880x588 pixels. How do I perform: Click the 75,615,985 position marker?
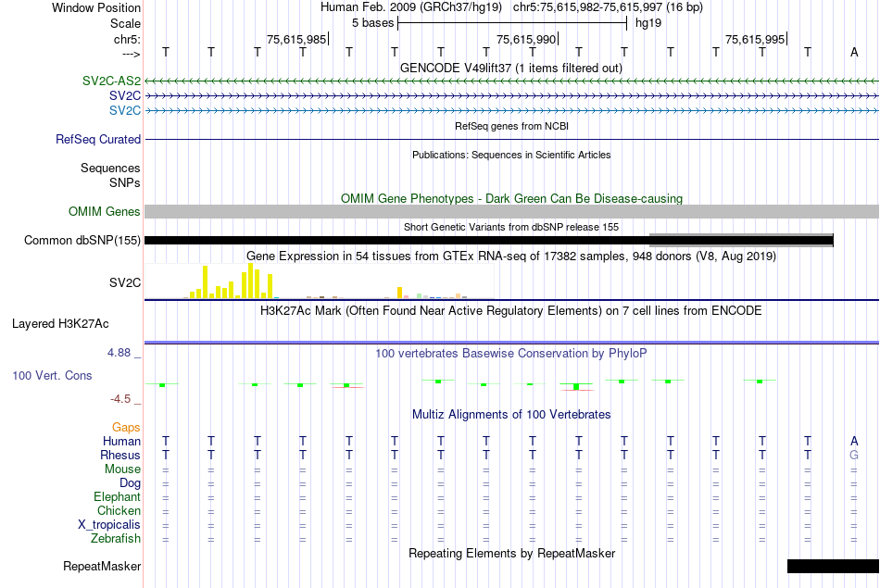pyautogui.click(x=297, y=39)
